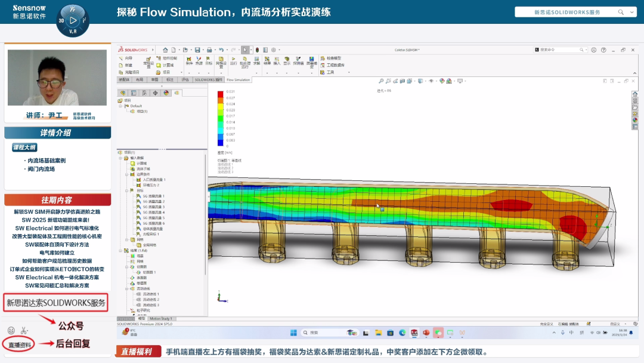Screen dimensions: 644x363
Task: Collapse the 流动迹线 tree node
Action: coord(126,289)
